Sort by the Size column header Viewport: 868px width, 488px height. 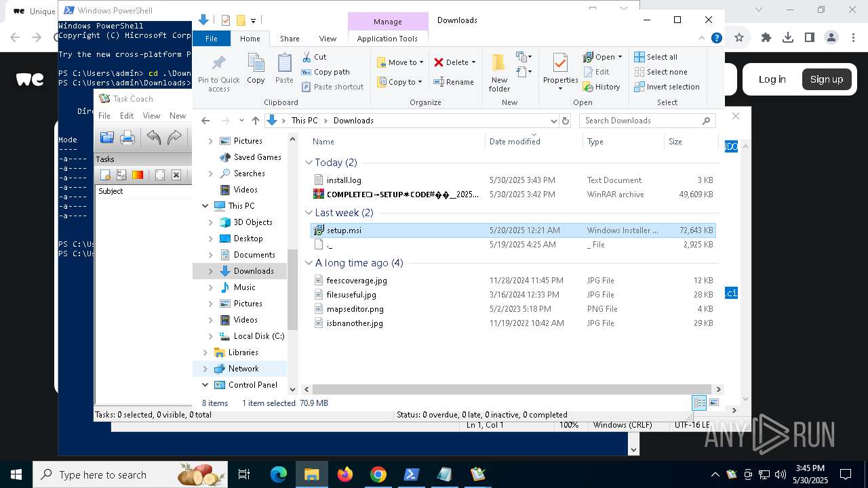click(x=690, y=142)
